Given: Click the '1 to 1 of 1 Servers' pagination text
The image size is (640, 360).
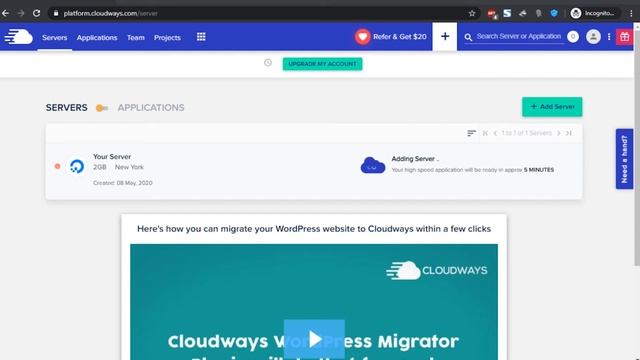Looking at the screenshot, I should (527, 133).
